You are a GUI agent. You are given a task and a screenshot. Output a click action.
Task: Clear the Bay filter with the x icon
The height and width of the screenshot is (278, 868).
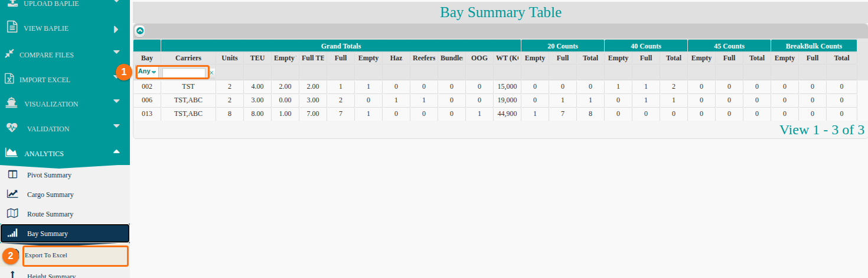click(x=211, y=73)
